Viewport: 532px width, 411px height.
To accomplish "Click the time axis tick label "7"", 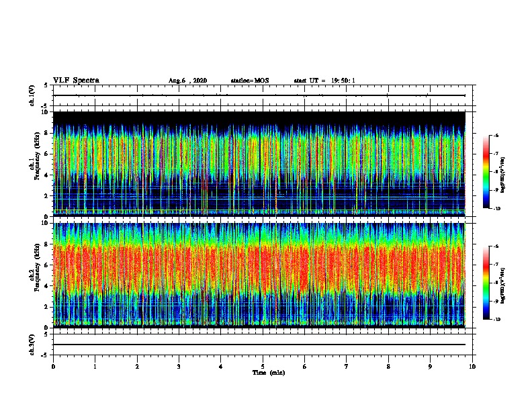I will click(347, 367).
